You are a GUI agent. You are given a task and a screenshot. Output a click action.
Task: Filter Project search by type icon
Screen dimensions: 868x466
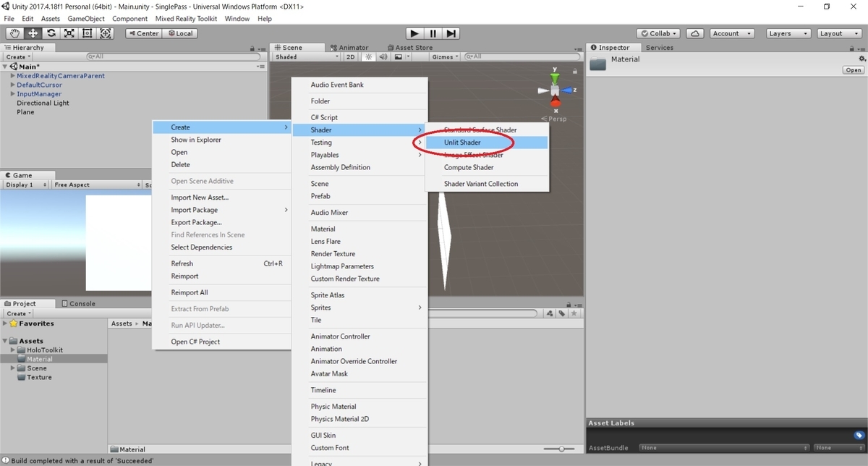tap(550, 313)
